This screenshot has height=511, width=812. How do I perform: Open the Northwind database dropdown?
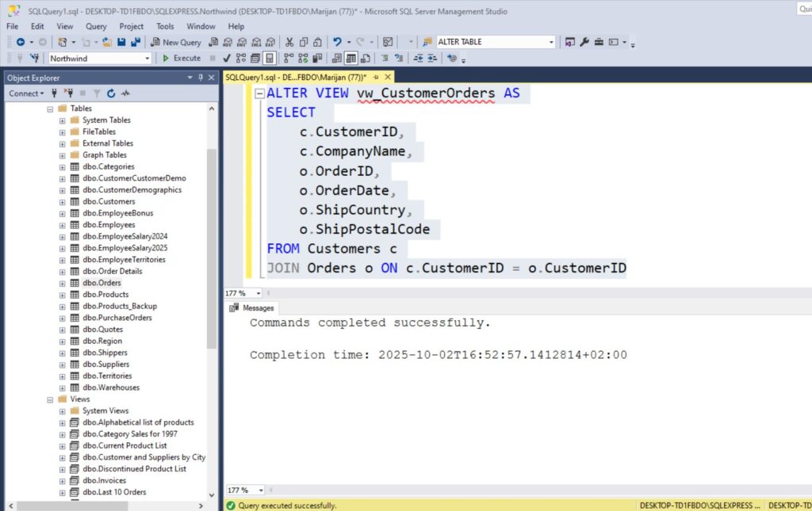coord(147,59)
